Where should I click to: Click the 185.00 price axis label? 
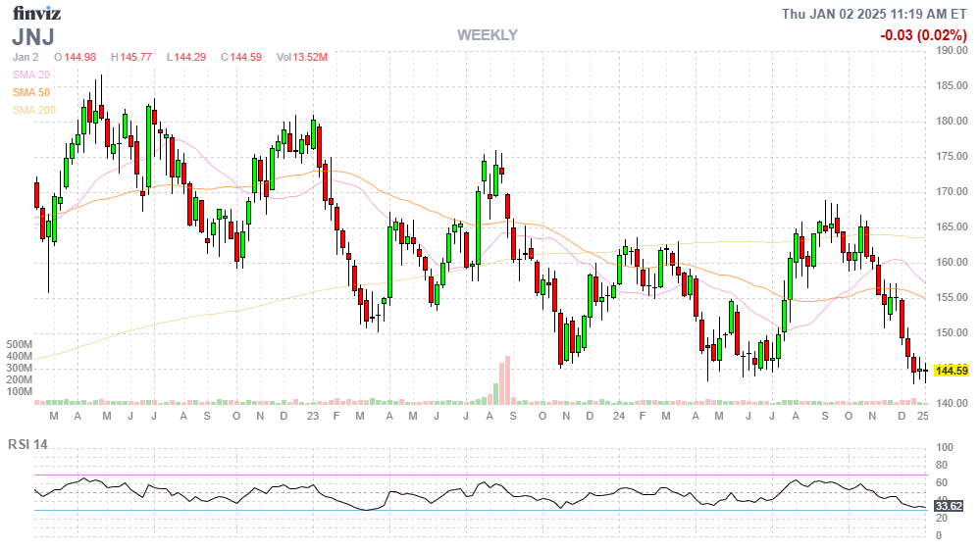pyautogui.click(x=952, y=85)
